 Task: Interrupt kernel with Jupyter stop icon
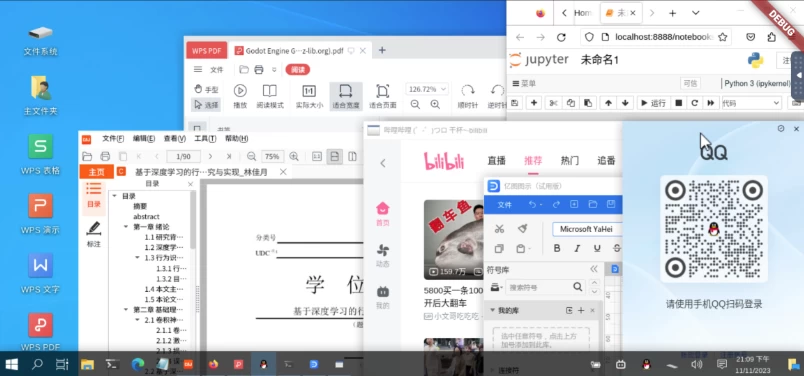(x=678, y=103)
